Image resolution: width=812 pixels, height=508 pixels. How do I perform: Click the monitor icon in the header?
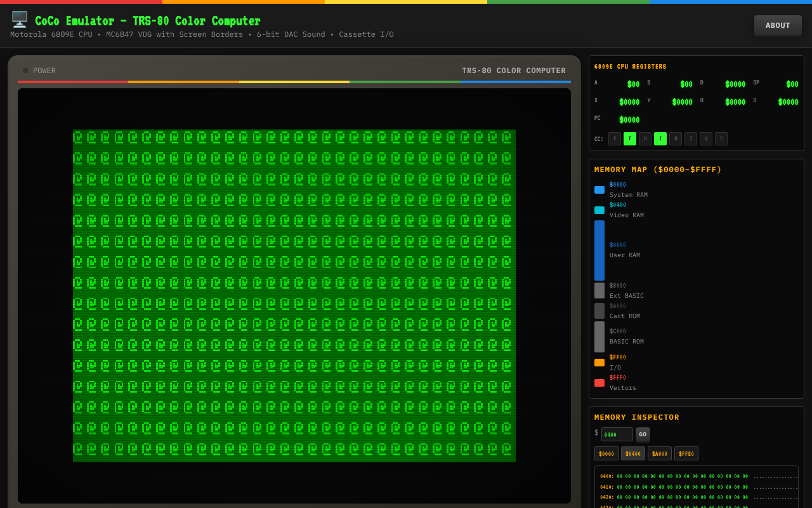[x=19, y=19]
